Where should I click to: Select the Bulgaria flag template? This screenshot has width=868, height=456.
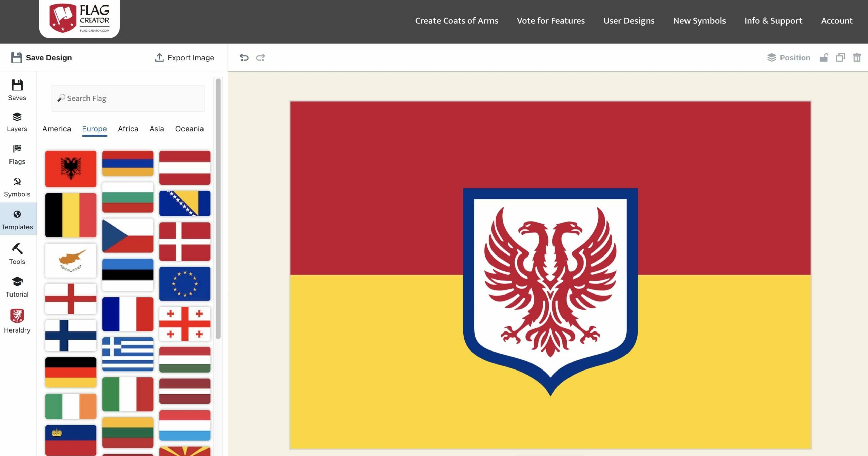(x=128, y=197)
